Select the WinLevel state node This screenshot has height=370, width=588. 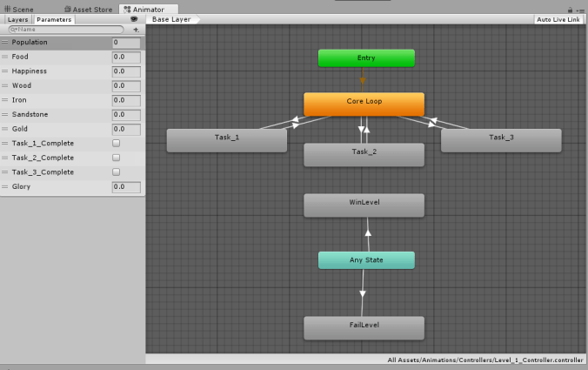point(364,205)
